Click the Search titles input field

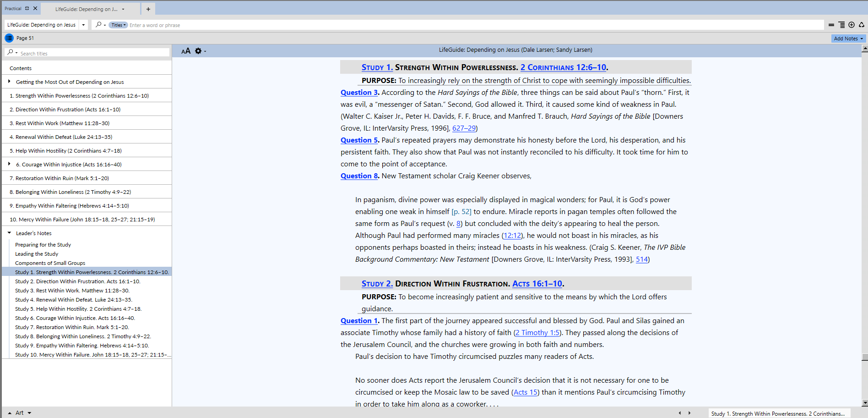(x=92, y=53)
